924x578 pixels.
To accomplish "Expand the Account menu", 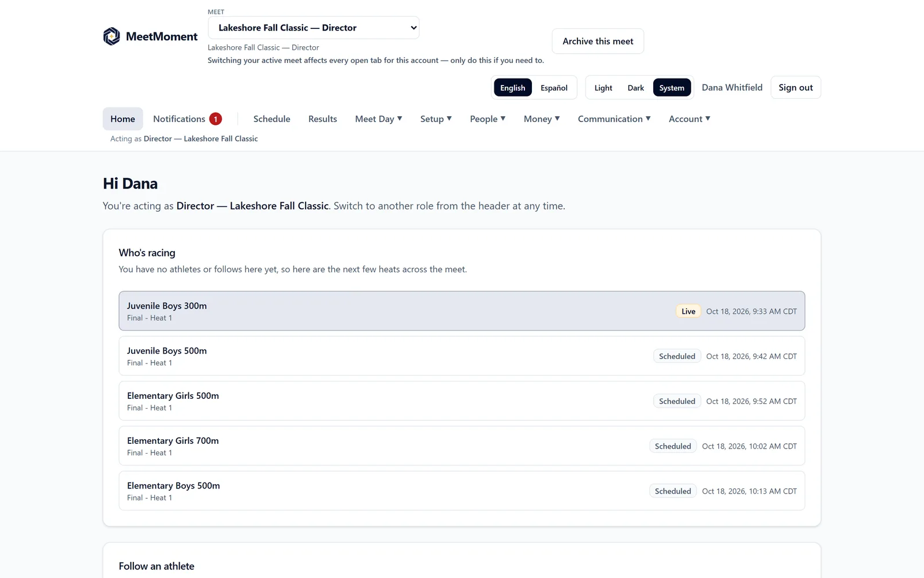I will pos(690,119).
